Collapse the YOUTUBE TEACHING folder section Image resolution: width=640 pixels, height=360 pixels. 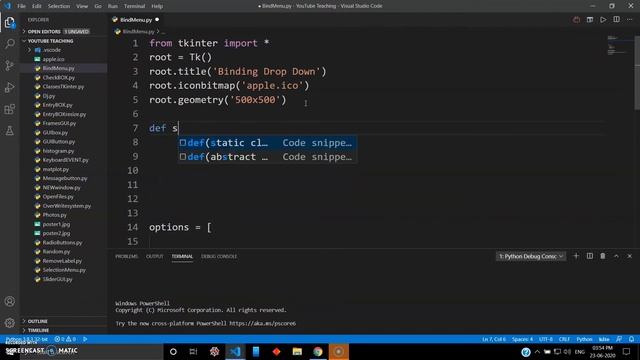click(51, 41)
